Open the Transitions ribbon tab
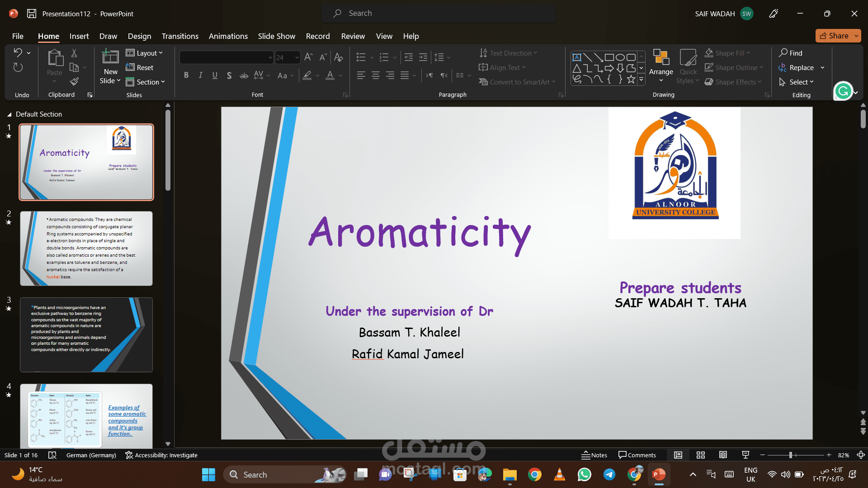 click(x=180, y=36)
